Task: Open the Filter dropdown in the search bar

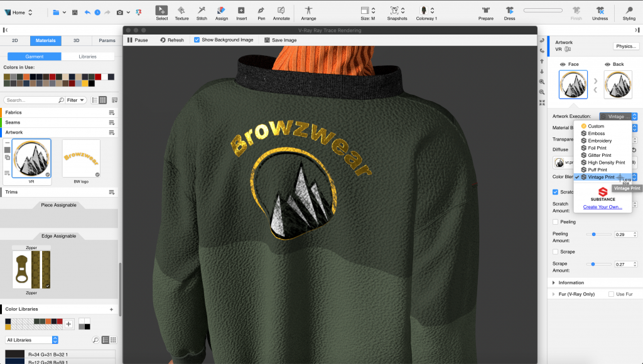Action: coord(74,99)
